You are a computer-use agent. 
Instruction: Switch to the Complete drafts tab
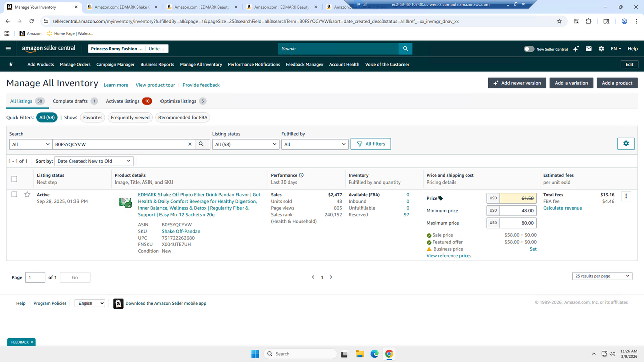coord(75,101)
